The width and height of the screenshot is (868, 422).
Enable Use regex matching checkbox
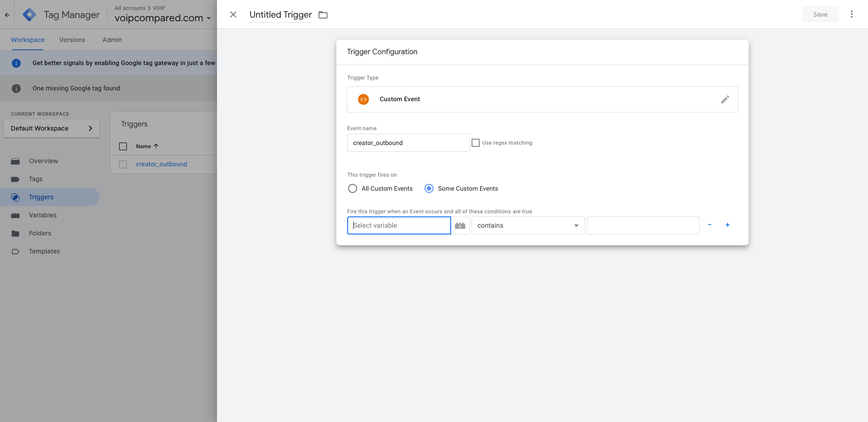click(x=476, y=143)
